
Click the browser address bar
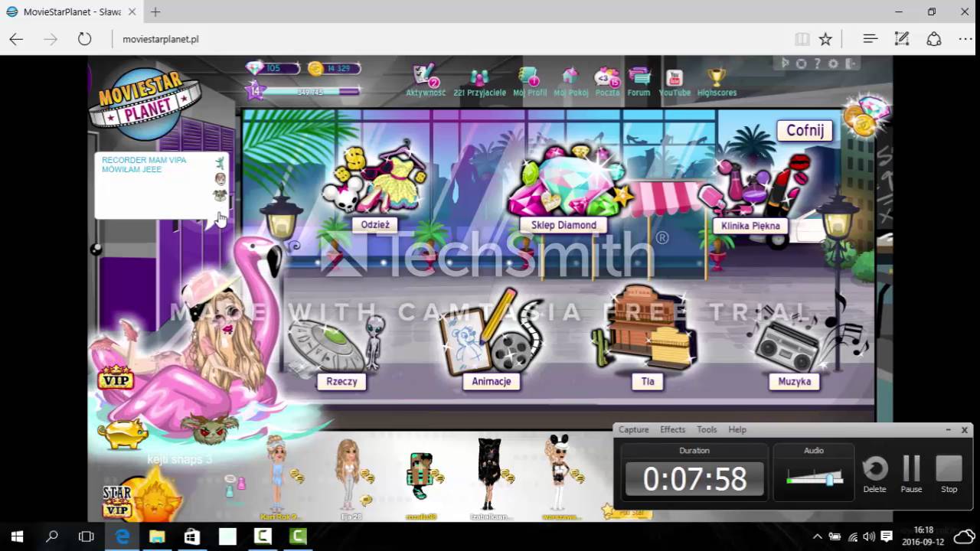pyautogui.click(x=452, y=39)
